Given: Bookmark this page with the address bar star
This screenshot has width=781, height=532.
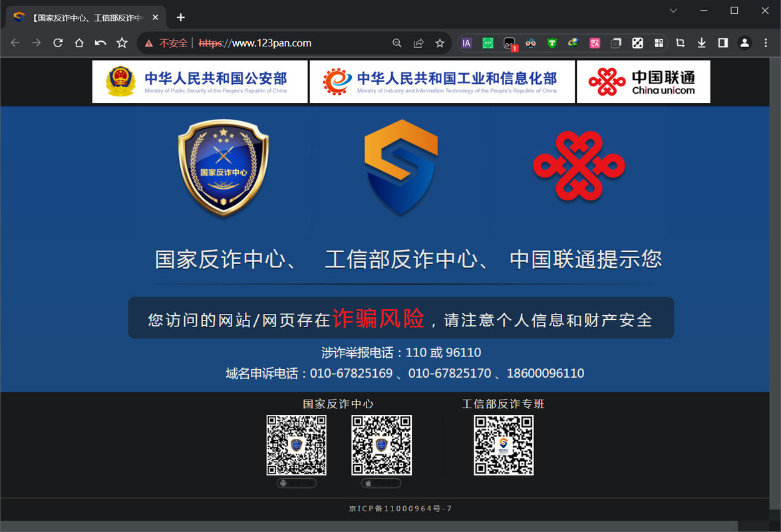Looking at the screenshot, I should pos(440,43).
